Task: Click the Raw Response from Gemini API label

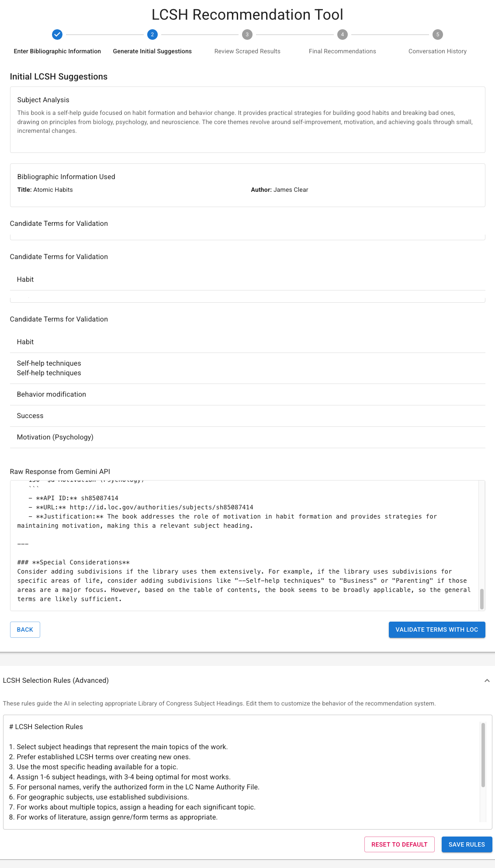Action: pyautogui.click(x=60, y=472)
